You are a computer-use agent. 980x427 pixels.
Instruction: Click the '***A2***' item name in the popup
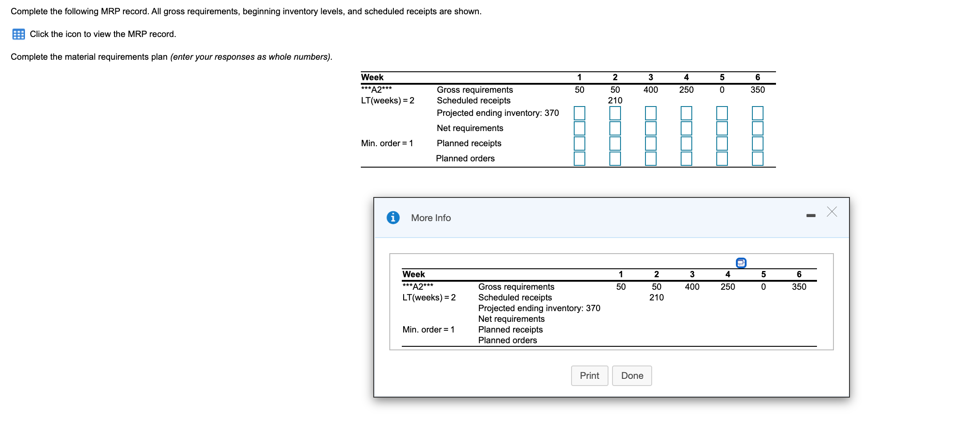point(418,286)
